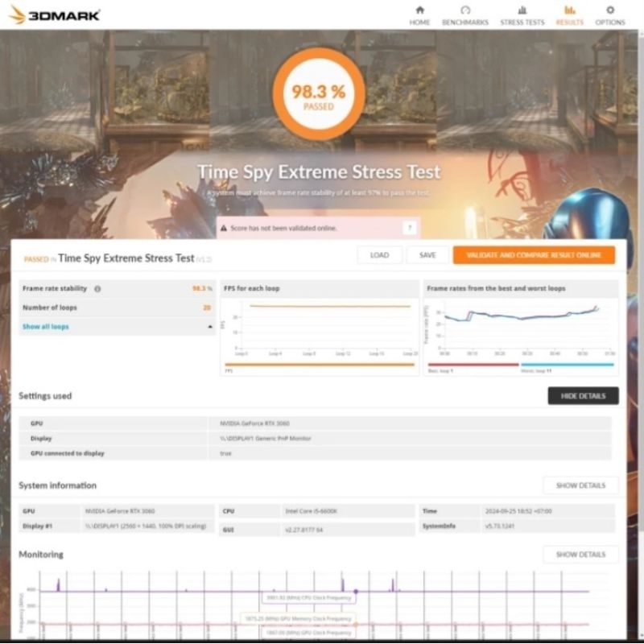Click the HOME label in the navigation
Viewport: 644px width, 644px height.
[x=419, y=23]
